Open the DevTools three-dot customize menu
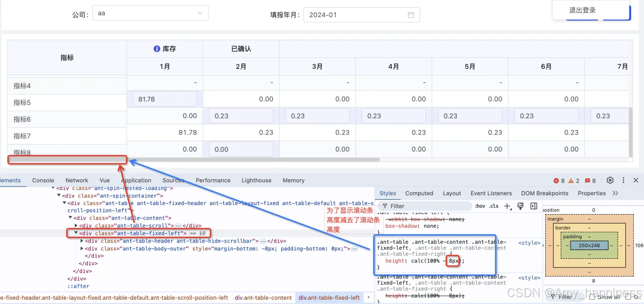This screenshot has height=304, width=644. tap(623, 181)
